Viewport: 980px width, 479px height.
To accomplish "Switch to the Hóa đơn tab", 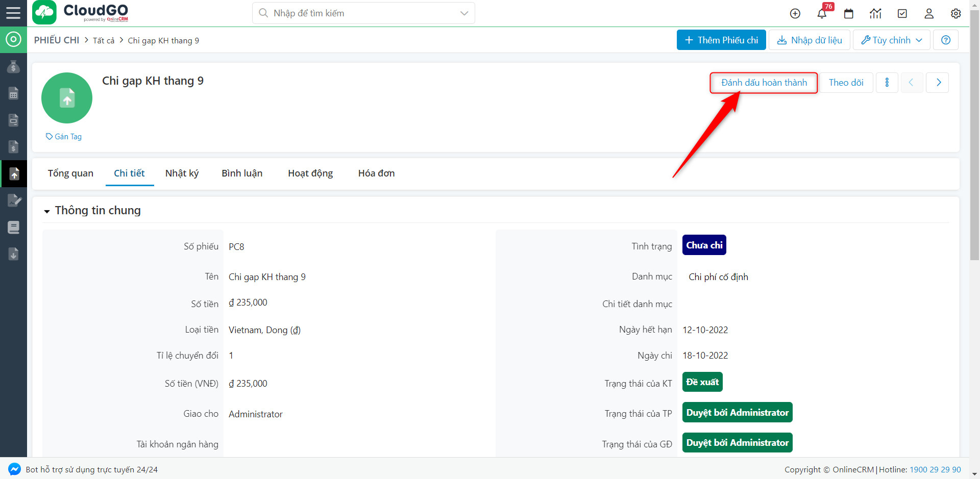I will [376, 173].
